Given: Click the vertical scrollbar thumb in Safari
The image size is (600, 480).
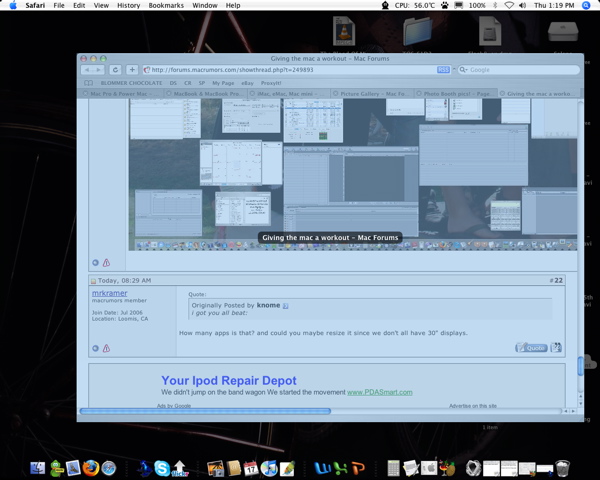Looking at the screenshot, I should (580, 366).
